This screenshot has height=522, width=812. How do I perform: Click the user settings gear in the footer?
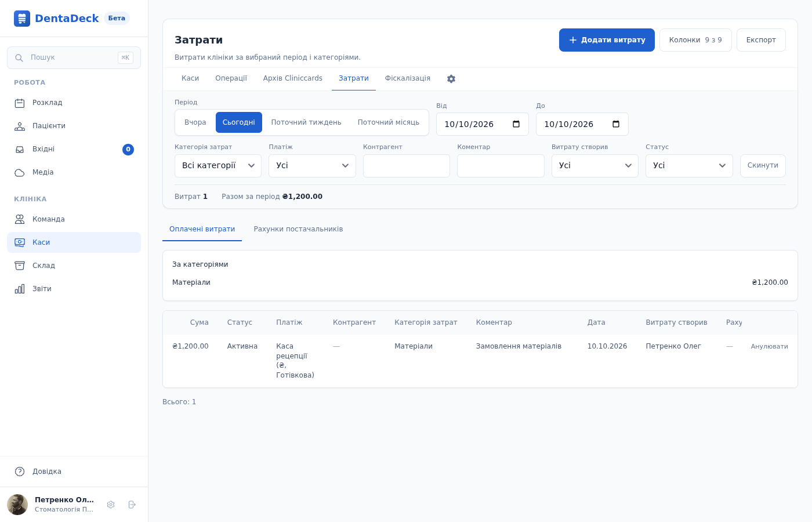point(111,505)
